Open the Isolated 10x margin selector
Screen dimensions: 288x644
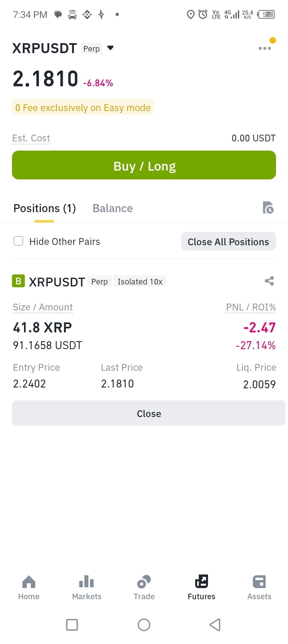tap(140, 281)
